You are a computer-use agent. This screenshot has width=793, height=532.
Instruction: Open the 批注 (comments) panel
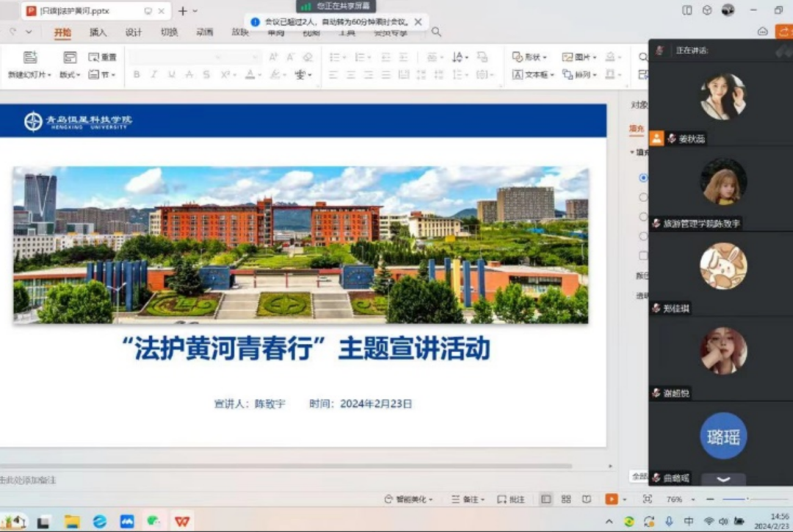pyautogui.click(x=511, y=499)
